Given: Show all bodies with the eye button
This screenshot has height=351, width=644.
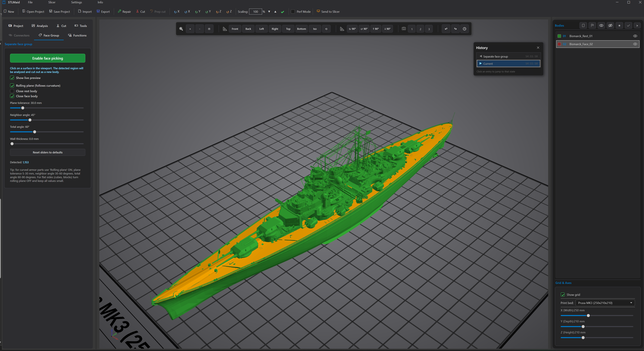Looking at the screenshot, I should pos(601,25).
